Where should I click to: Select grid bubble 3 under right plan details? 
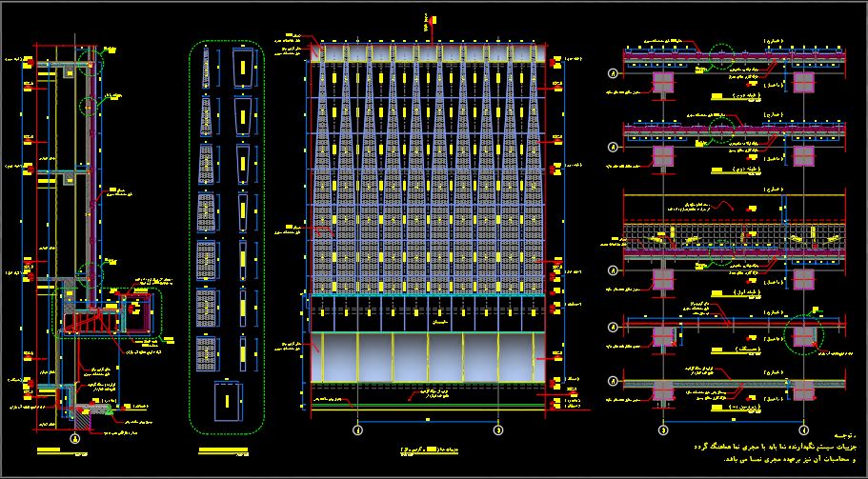[x=663, y=430]
